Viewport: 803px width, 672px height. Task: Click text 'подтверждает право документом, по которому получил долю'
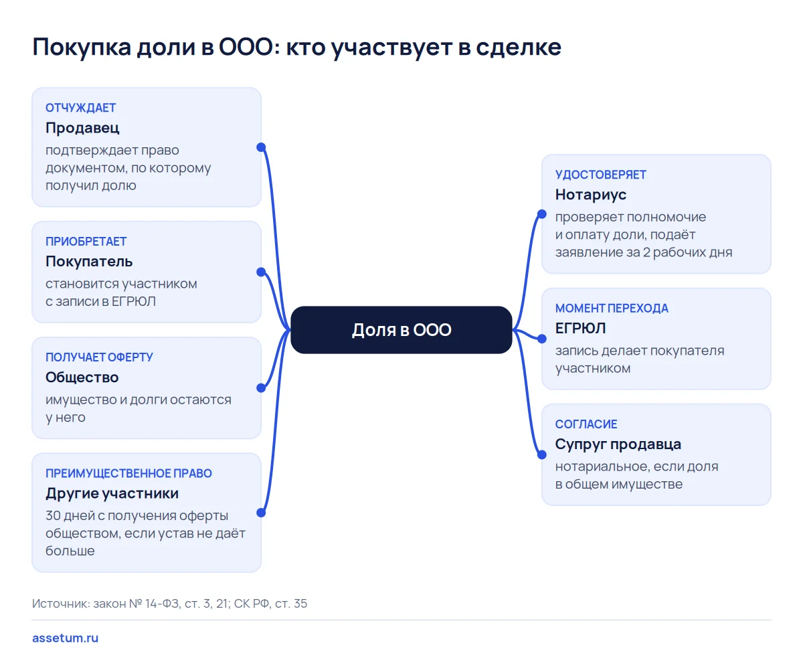point(128,168)
